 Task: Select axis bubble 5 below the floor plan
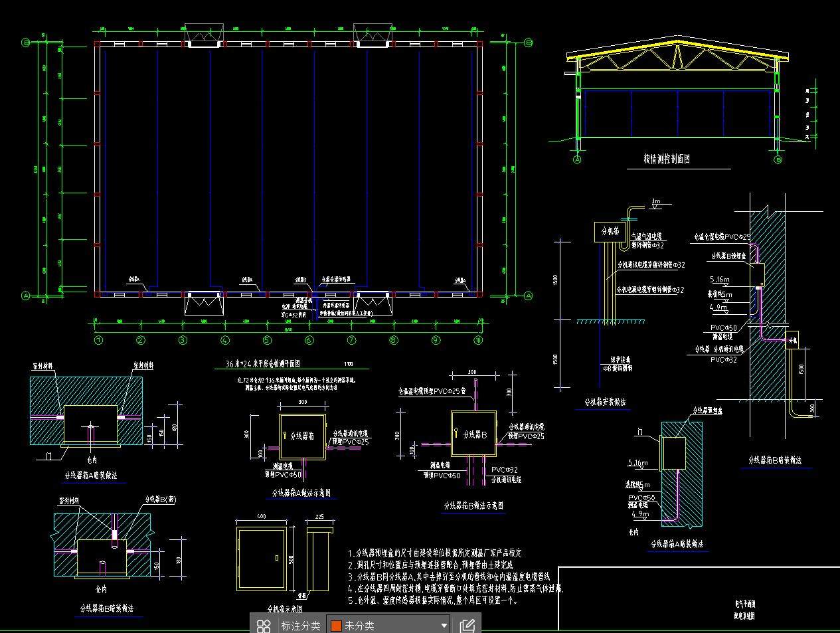(x=267, y=341)
